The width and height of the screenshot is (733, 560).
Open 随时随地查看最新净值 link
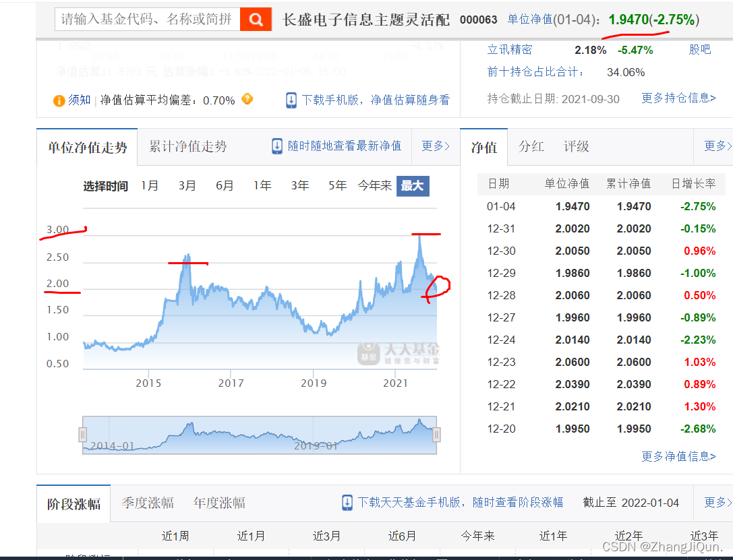(344, 146)
